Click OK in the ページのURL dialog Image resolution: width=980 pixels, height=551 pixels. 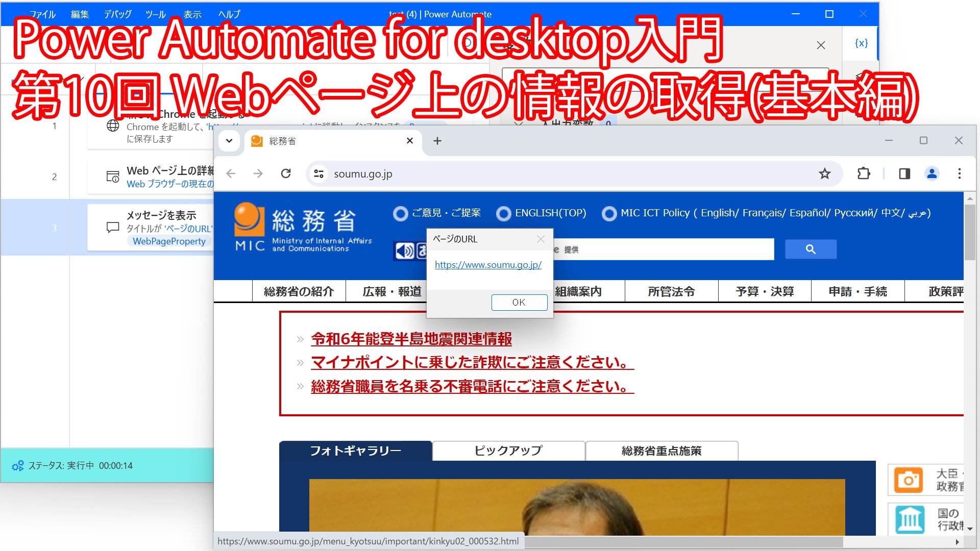point(519,303)
